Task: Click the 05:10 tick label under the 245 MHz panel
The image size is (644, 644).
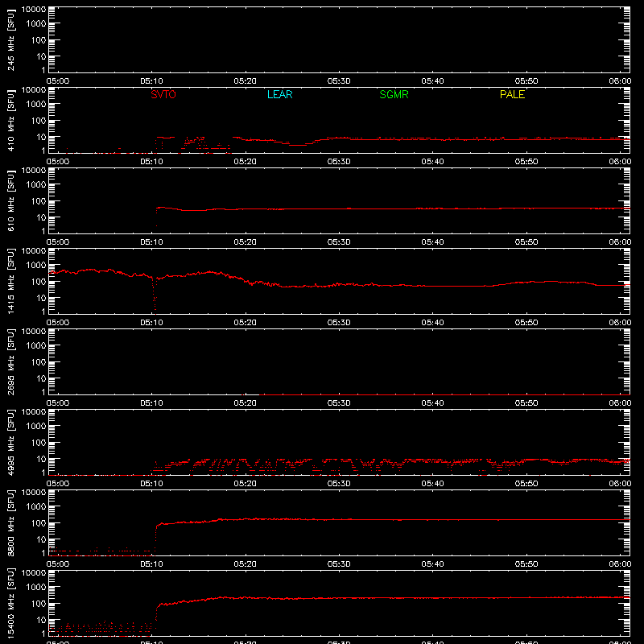Action: [x=151, y=81]
